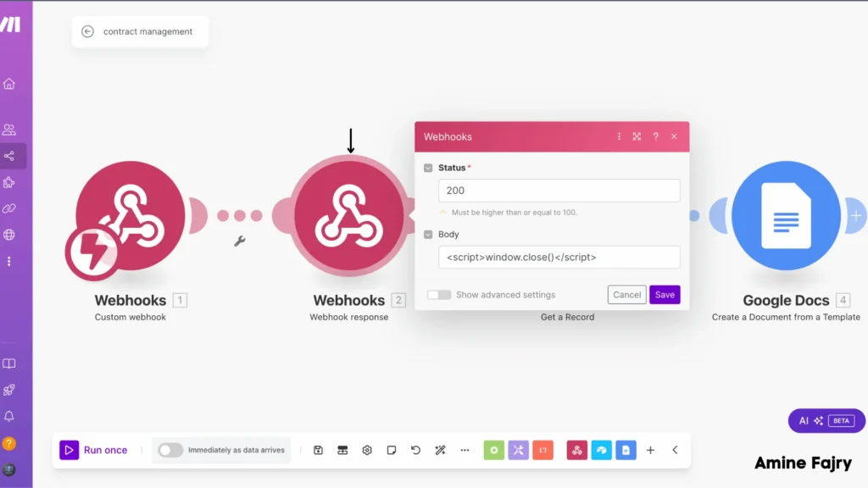Screen dimensions: 868x488
Task: Open the green Flow control tools button
Action: (494, 450)
